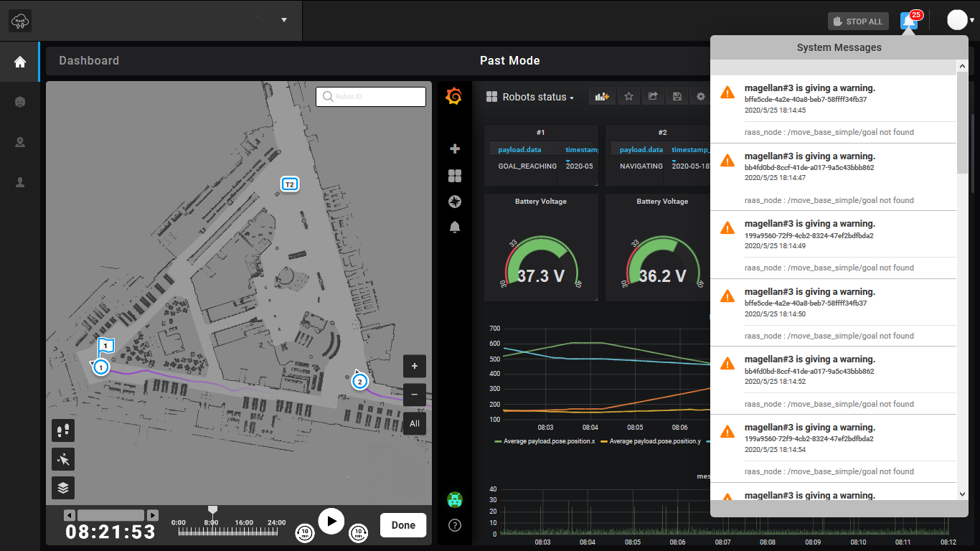Click the white user avatar

click(x=957, y=20)
